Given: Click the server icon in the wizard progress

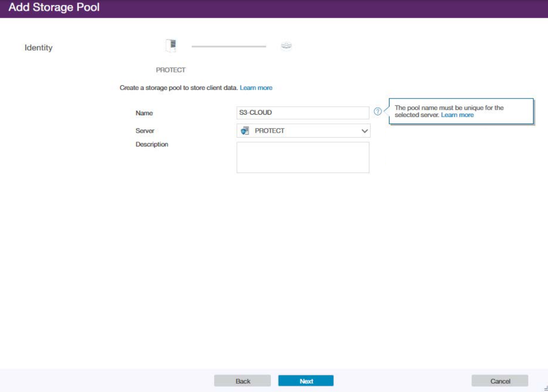Looking at the screenshot, I should click(171, 46).
